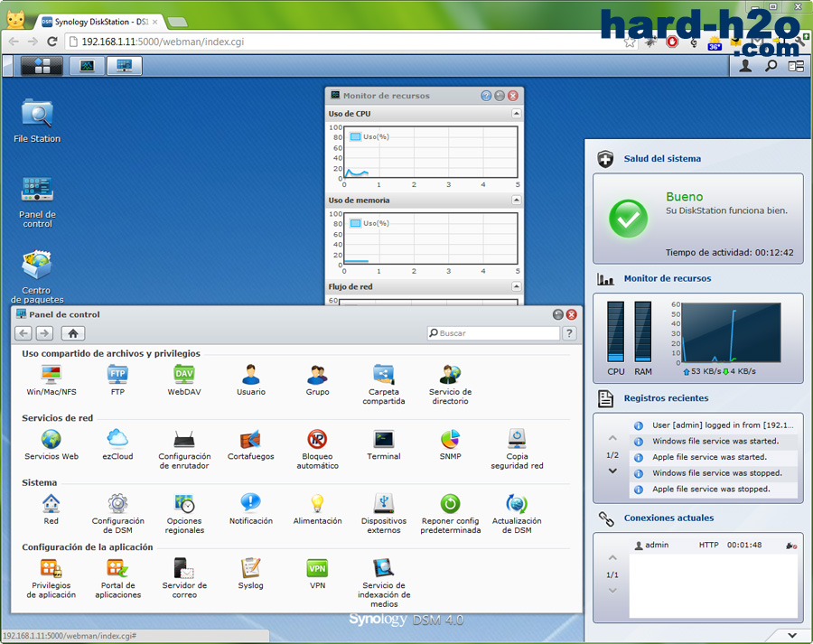Click the Panel de control Buscar field
The width and height of the screenshot is (813, 644).
493,333
